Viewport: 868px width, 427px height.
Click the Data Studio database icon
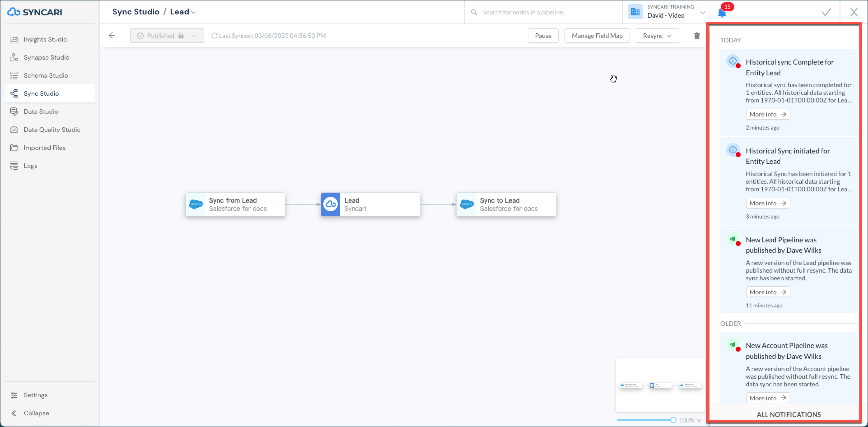[x=14, y=111]
